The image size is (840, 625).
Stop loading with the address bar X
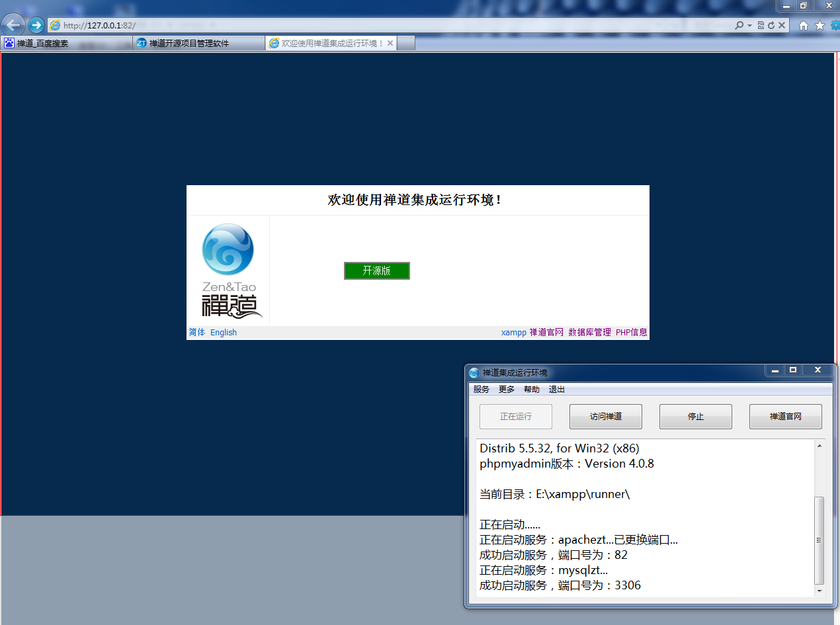782,25
